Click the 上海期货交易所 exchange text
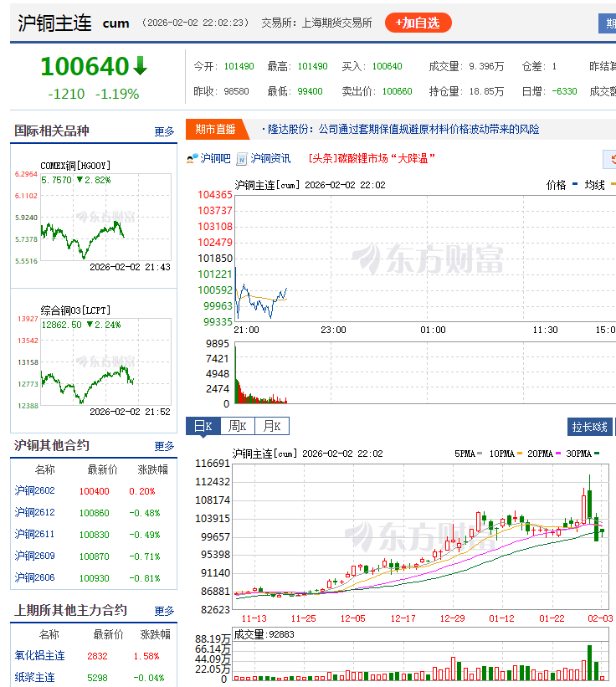616x687 pixels. tap(337, 23)
